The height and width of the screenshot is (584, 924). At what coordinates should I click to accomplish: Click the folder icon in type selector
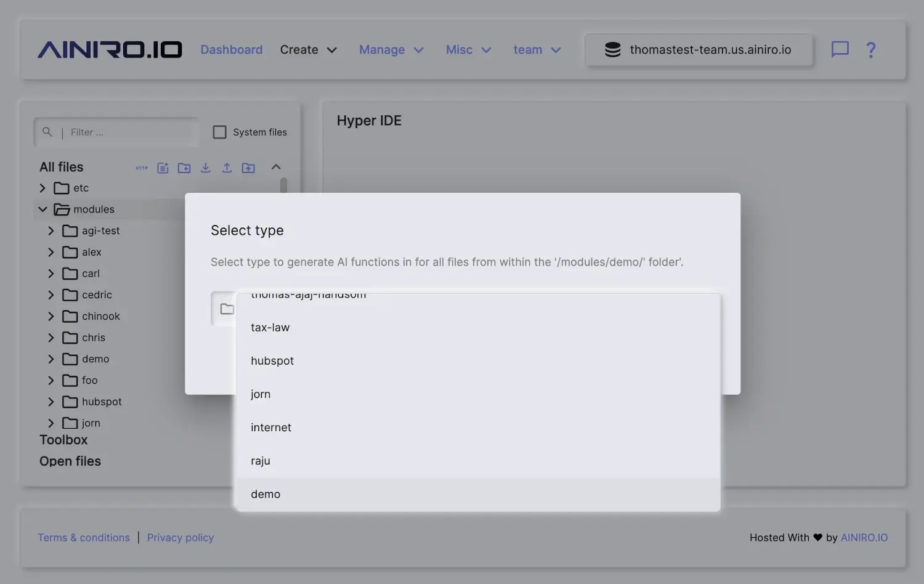(227, 309)
